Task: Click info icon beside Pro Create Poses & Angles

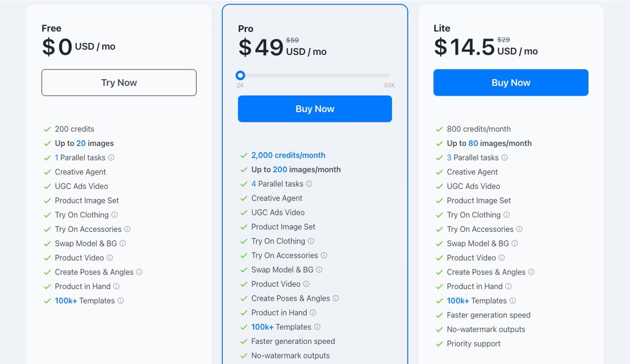Action: (336, 299)
